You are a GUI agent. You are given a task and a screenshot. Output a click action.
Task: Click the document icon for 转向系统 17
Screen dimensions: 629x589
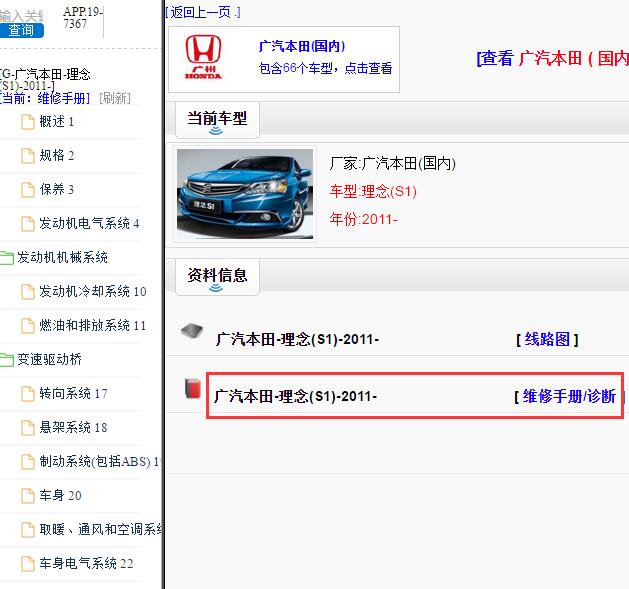click(28, 394)
